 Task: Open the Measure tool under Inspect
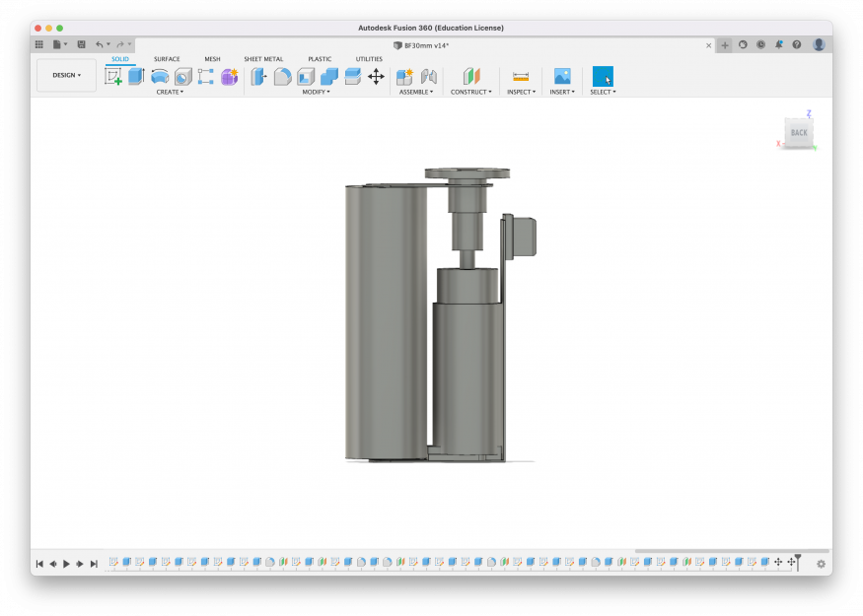point(521,76)
